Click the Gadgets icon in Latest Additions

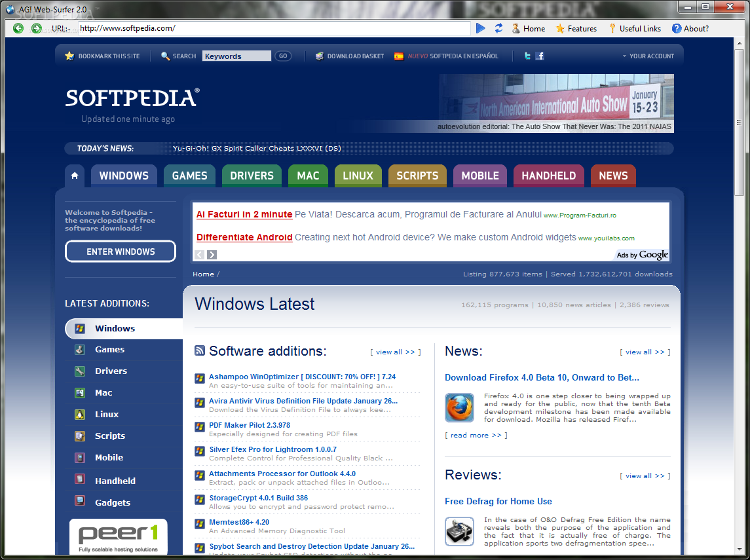coord(80,500)
